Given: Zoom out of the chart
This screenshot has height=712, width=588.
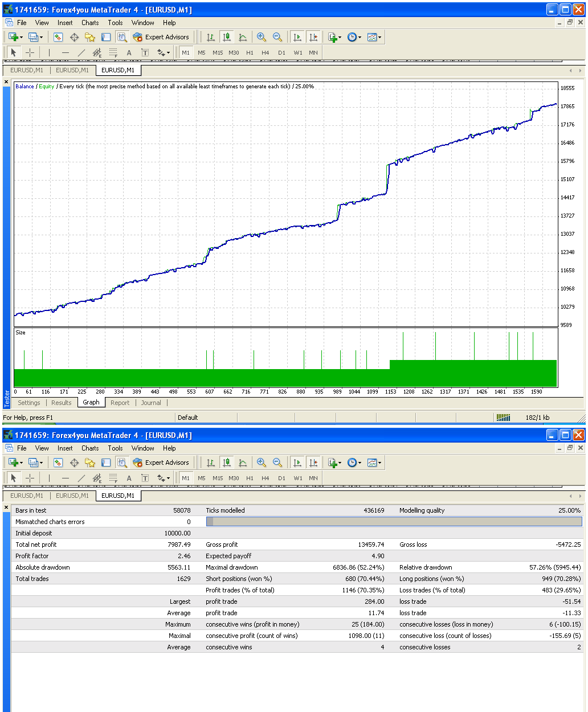Looking at the screenshot, I should pyautogui.click(x=278, y=36).
